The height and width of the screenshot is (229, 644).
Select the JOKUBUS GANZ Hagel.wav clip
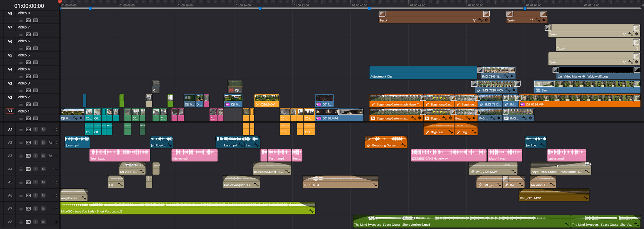click(449, 155)
